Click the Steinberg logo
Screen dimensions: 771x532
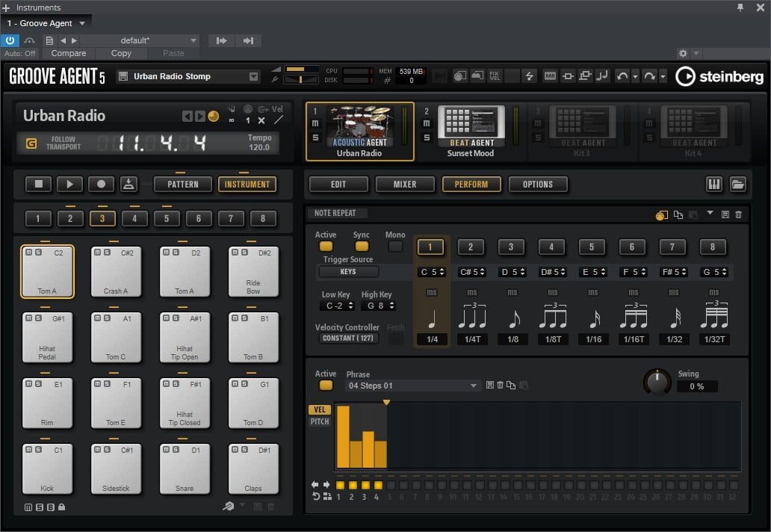click(x=719, y=77)
